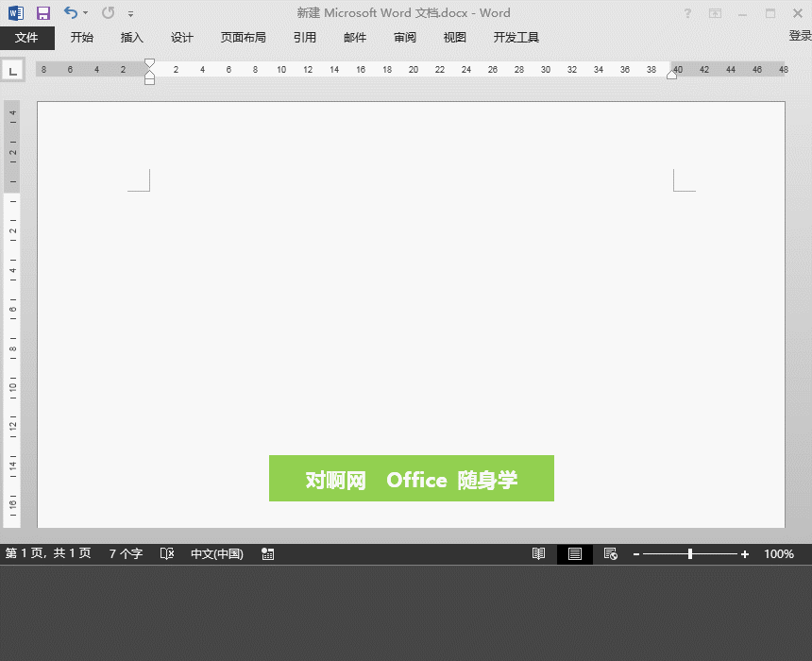Switch to the 设计 ribbon tab

pyautogui.click(x=182, y=37)
